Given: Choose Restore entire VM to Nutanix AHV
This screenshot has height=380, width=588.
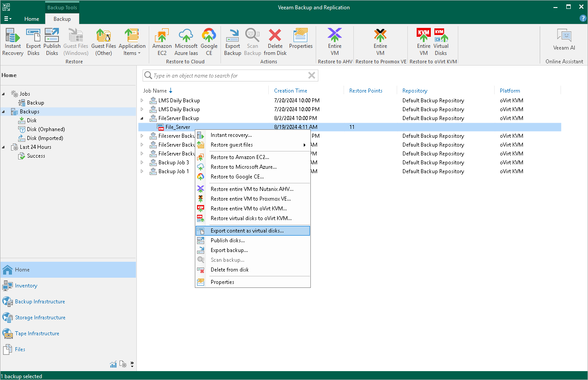Looking at the screenshot, I should tap(253, 189).
